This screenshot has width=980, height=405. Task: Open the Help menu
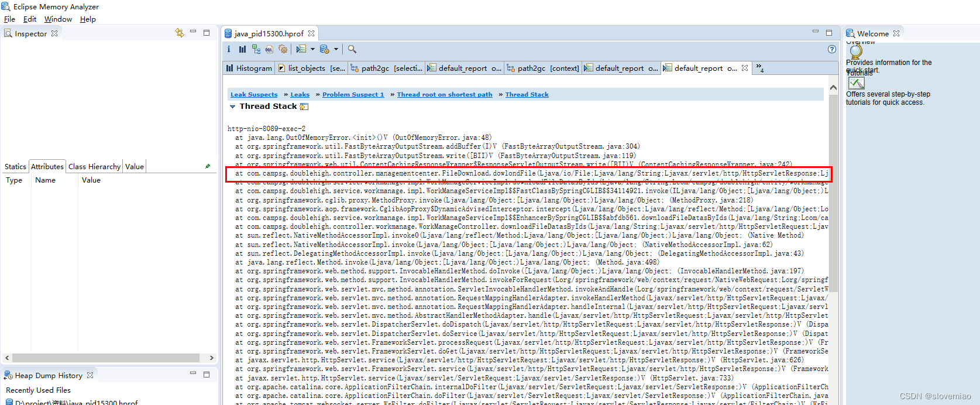click(88, 19)
